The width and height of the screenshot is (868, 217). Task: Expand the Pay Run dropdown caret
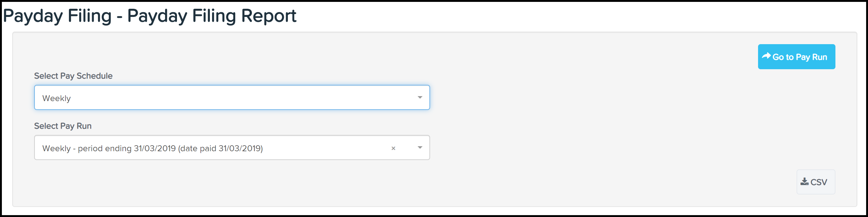click(x=420, y=147)
